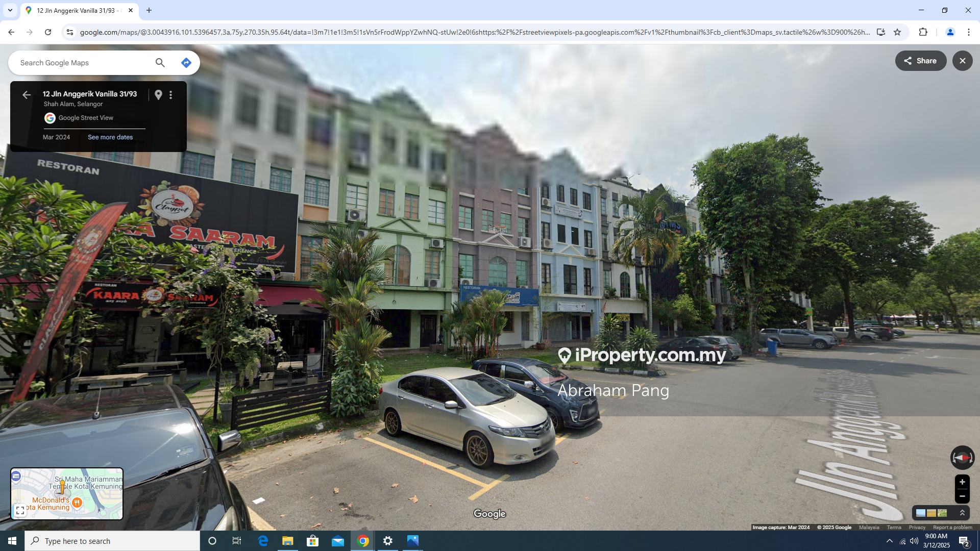Open the Extensions puzzle icon
Screen dimensions: 980x551
(x=923, y=32)
